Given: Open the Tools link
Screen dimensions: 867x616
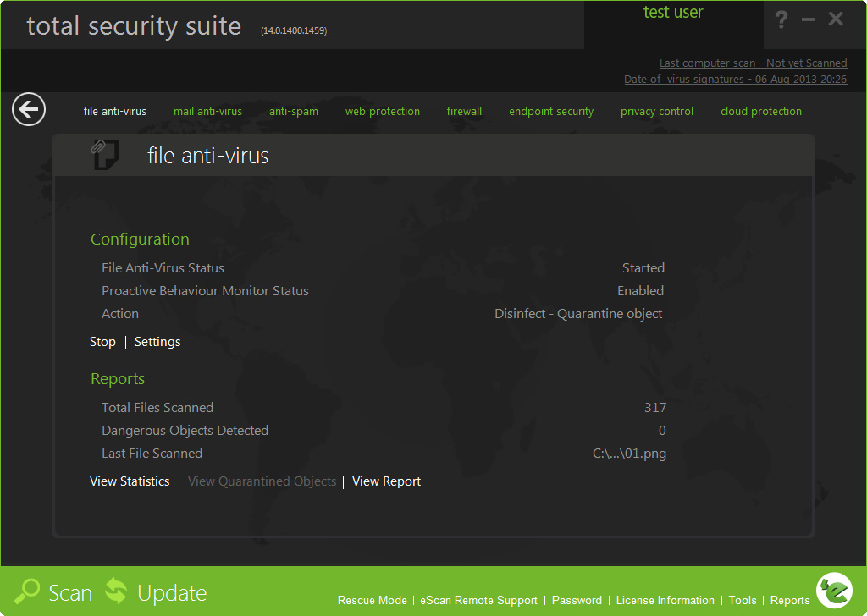Looking at the screenshot, I should click(x=742, y=601).
